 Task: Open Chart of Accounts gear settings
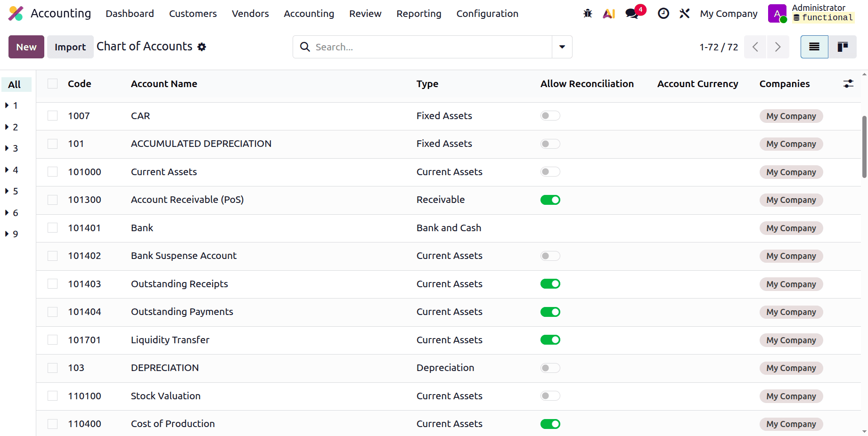pos(202,47)
